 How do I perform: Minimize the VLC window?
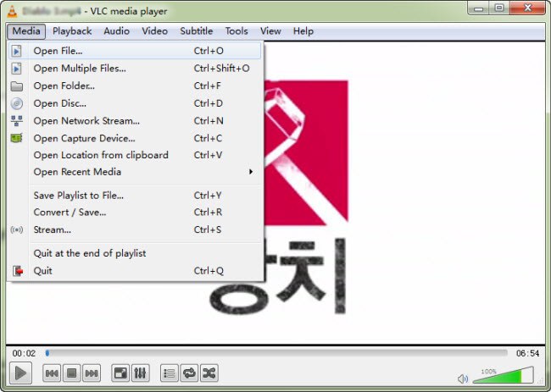(478, 8)
